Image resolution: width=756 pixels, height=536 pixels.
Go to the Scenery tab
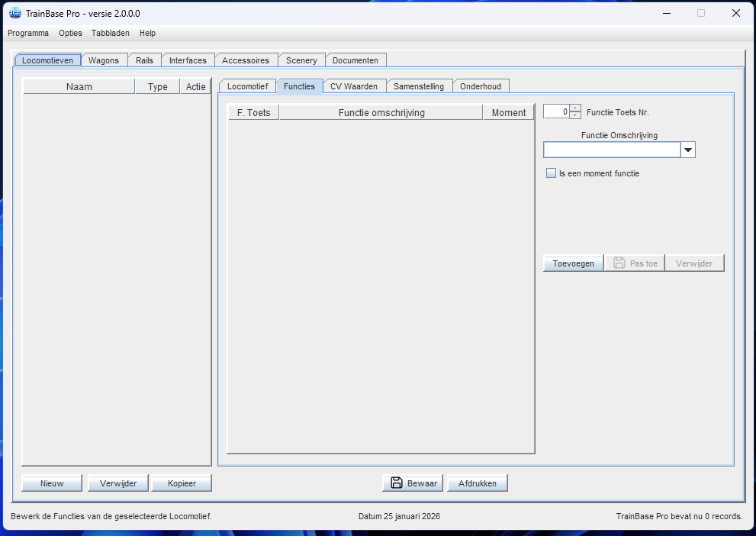tap(301, 60)
